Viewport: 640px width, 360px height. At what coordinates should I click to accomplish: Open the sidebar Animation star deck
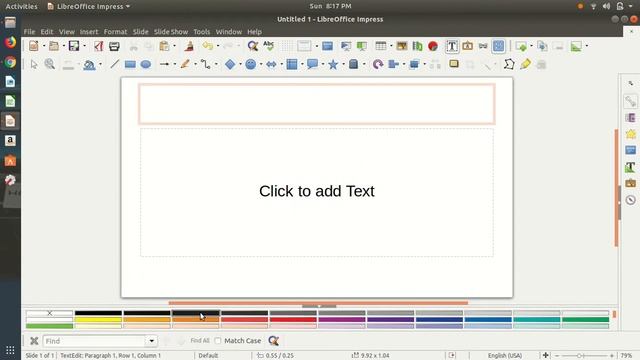pos(631,134)
